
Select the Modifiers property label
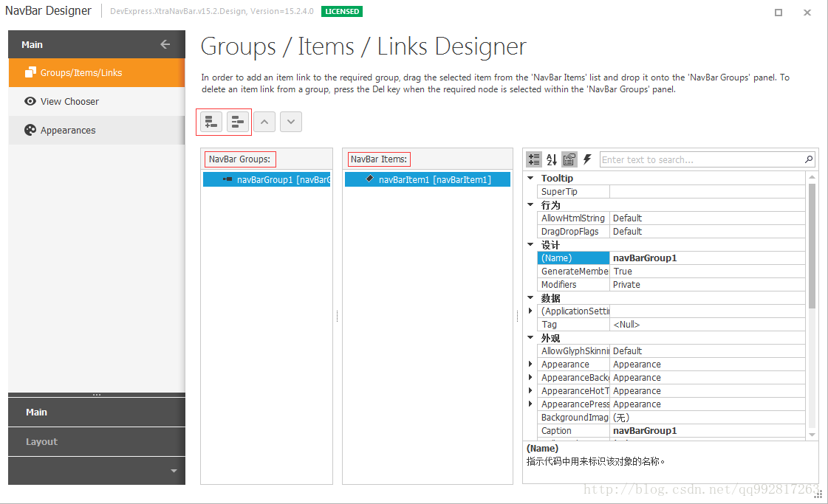[x=573, y=284]
